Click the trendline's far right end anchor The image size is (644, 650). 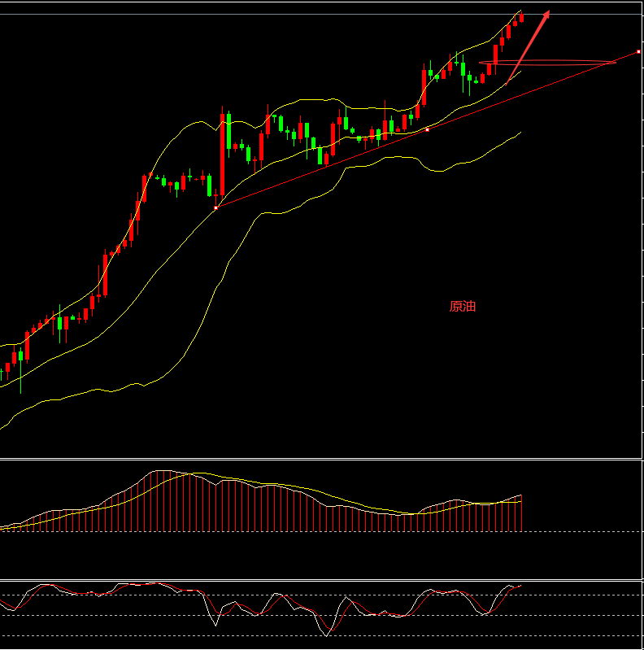pyautogui.click(x=638, y=51)
